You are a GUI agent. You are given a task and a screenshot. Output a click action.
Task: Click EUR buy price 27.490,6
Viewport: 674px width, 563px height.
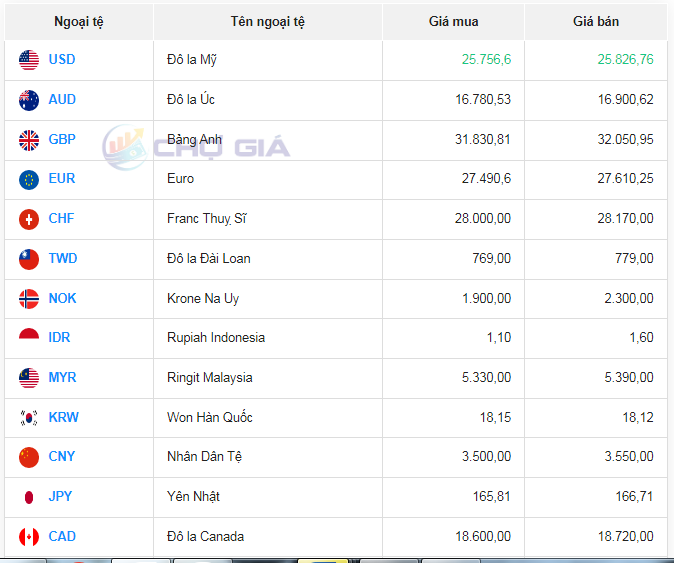click(x=487, y=178)
